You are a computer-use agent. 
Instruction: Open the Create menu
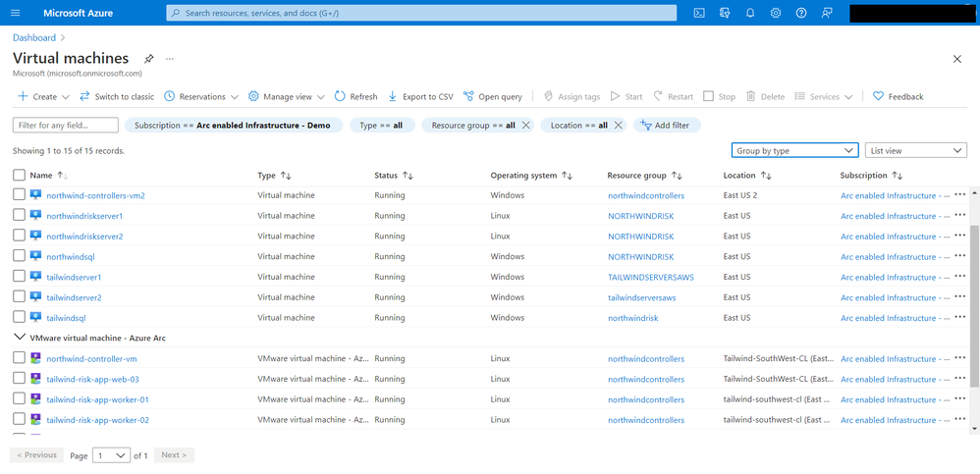coord(44,96)
